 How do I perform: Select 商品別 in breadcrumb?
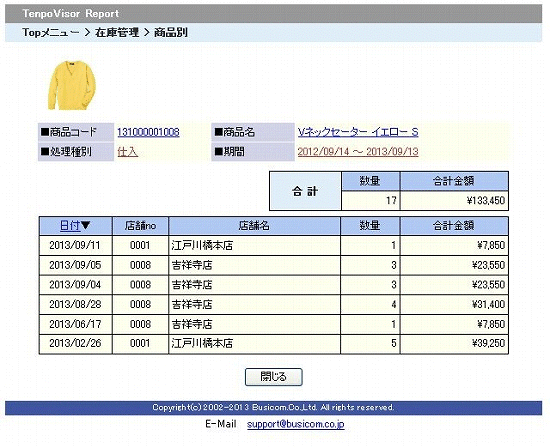click(x=171, y=33)
